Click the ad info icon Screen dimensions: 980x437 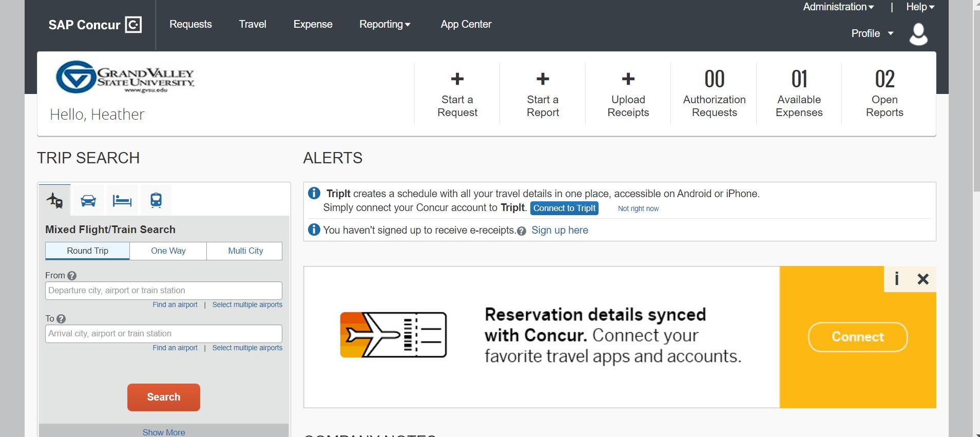[x=896, y=279]
